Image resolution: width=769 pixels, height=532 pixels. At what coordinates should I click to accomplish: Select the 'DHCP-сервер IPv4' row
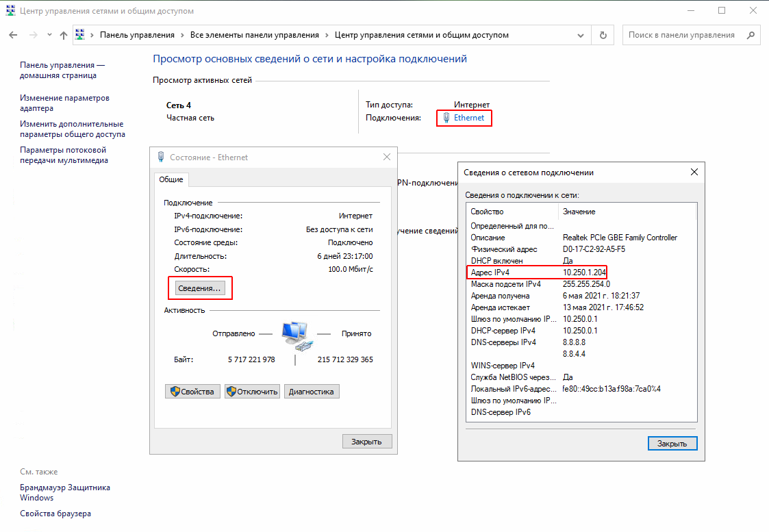[581, 331]
